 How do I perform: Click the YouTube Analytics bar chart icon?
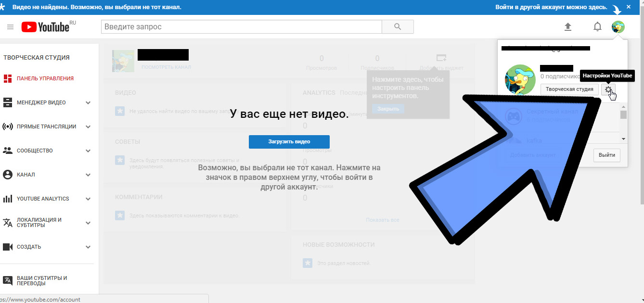(x=7, y=199)
